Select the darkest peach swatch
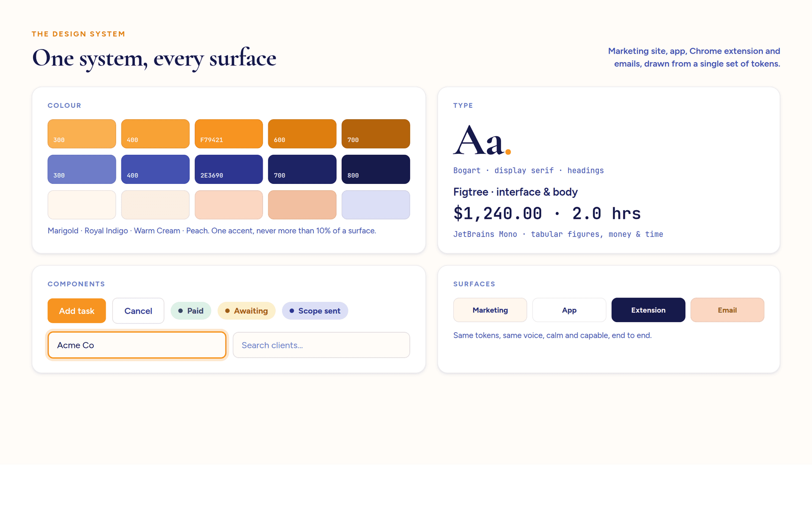 [x=302, y=205]
